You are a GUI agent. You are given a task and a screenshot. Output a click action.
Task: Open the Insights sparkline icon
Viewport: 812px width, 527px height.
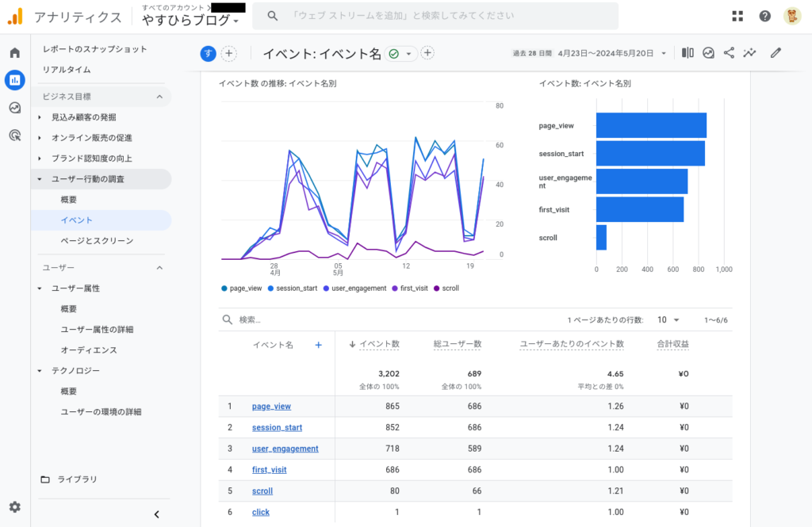tap(749, 53)
